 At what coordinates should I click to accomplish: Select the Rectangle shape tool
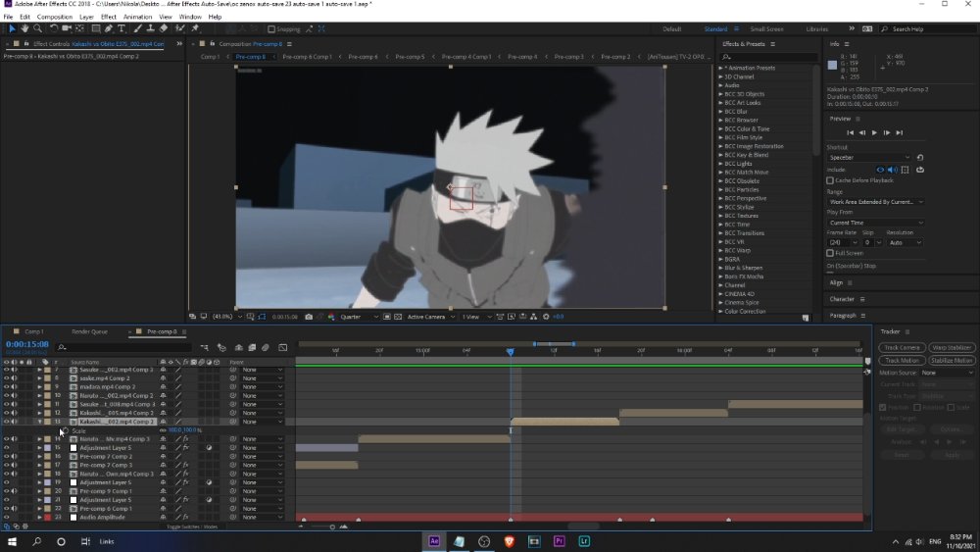pos(96,28)
